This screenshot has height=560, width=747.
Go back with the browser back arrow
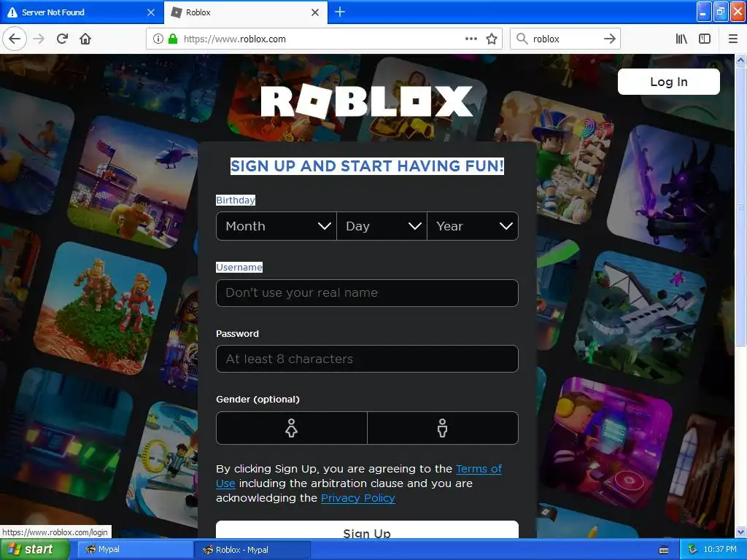(x=15, y=39)
